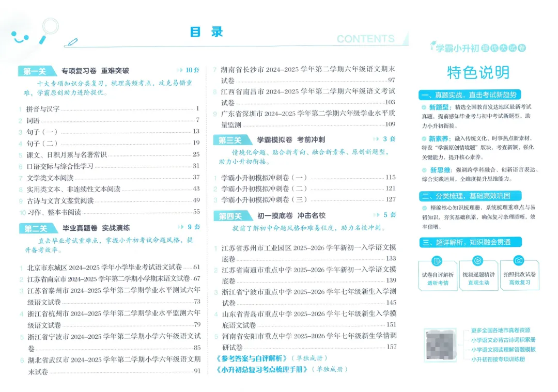Click the 词语 entry on page 7
The height and width of the screenshot is (392, 558).
tap(109, 120)
